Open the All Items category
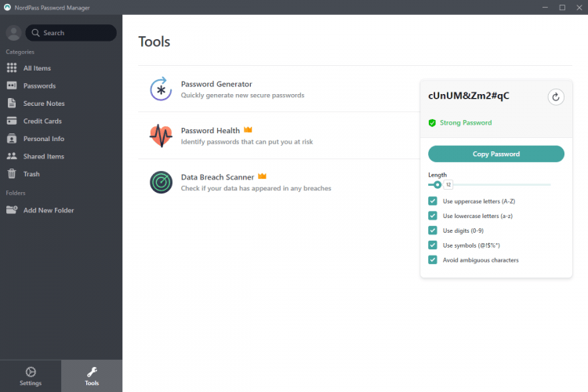 [x=37, y=68]
